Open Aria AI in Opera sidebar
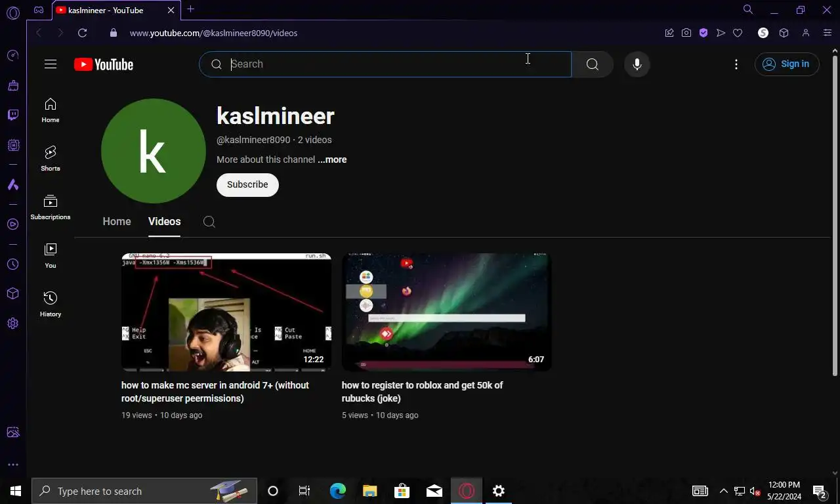This screenshot has width=840, height=504. tap(13, 185)
